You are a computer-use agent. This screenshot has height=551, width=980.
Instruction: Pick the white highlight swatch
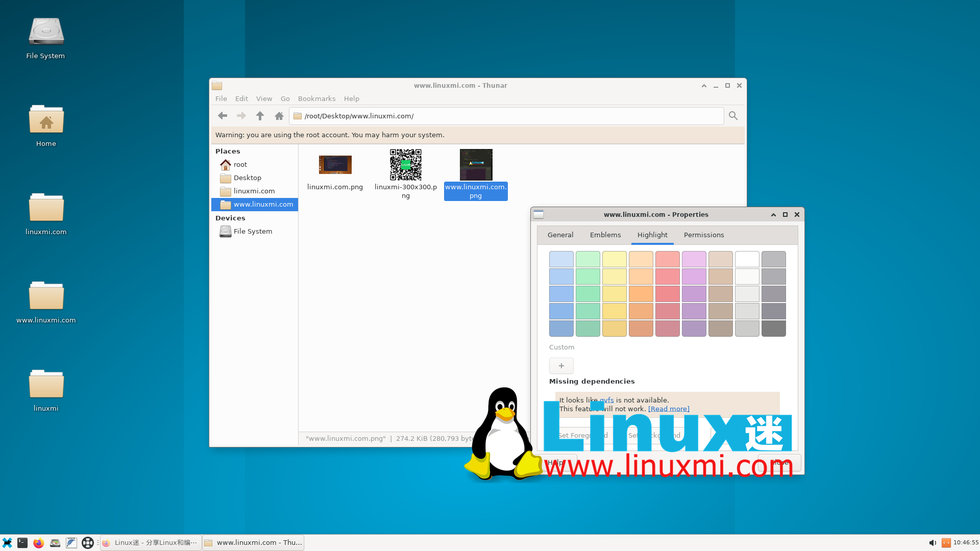point(747,259)
